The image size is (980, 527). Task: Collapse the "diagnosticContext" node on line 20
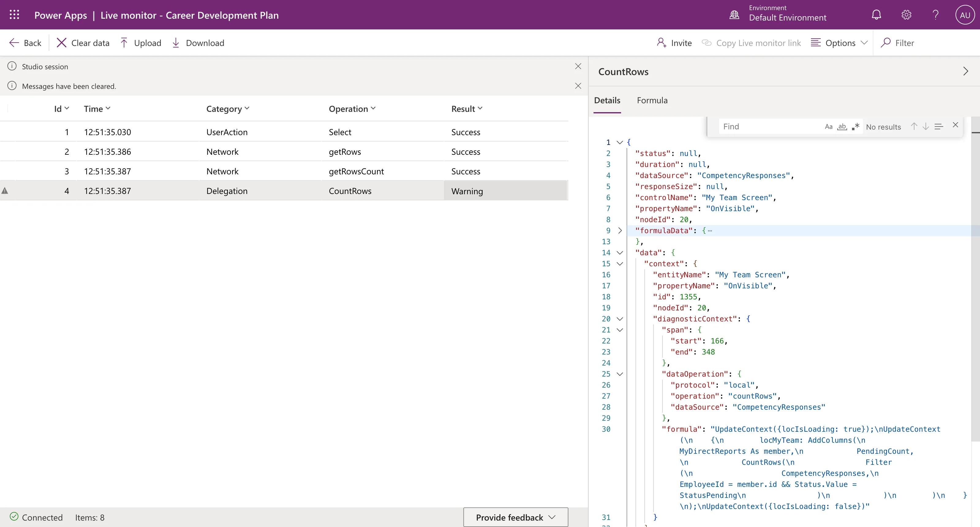[620, 319]
